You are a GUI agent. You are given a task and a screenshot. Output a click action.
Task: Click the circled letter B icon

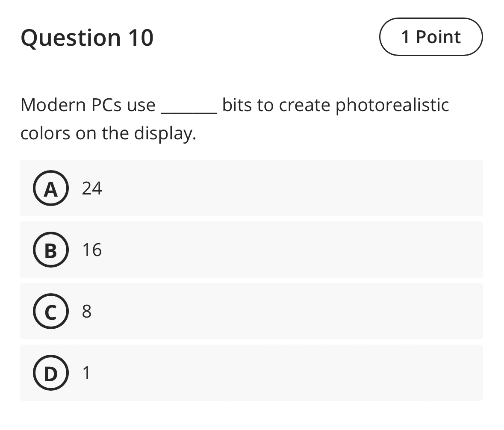(50, 250)
